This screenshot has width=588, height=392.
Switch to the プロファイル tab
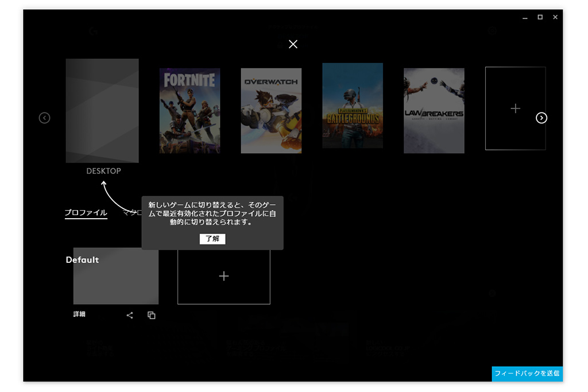(x=86, y=212)
